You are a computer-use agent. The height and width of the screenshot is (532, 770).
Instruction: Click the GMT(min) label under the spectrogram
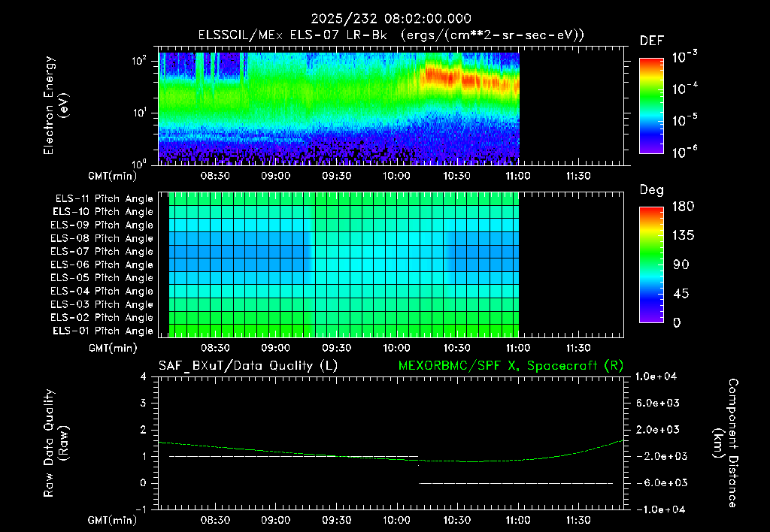[113, 176]
